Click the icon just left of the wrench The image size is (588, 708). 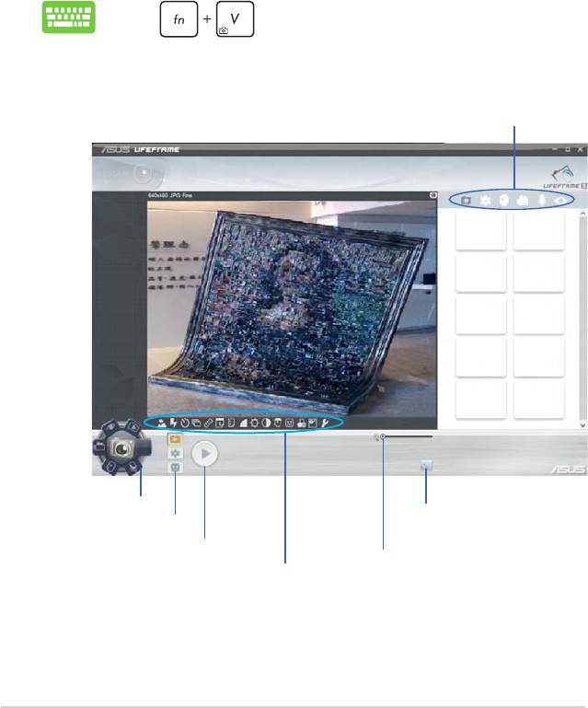click(x=313, y=424)
